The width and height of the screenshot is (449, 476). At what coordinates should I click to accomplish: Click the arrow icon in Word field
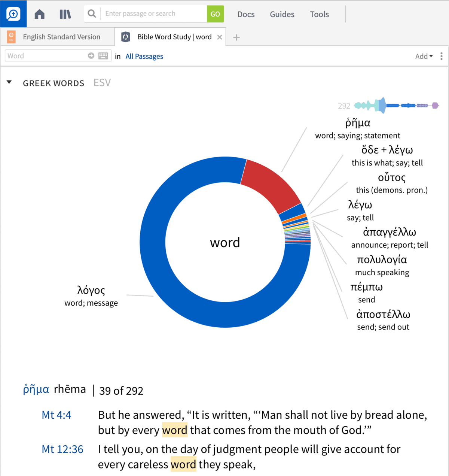[91, 56]
